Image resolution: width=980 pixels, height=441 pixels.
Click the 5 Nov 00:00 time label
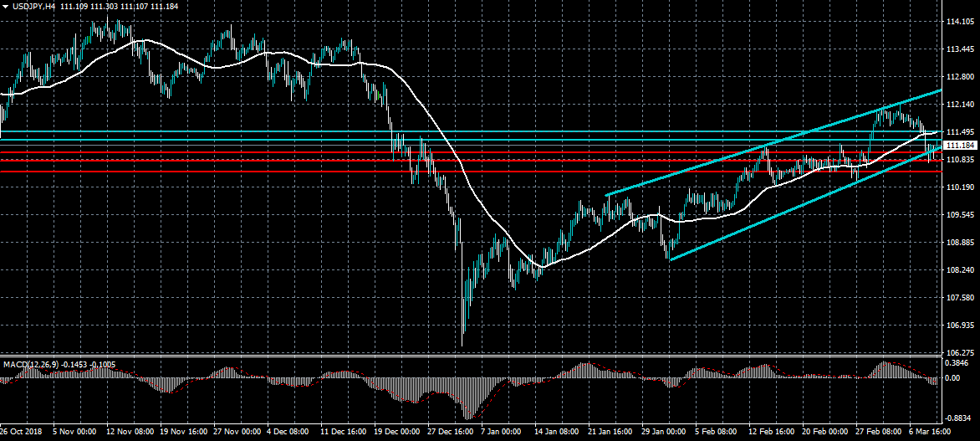pos(74,432)
